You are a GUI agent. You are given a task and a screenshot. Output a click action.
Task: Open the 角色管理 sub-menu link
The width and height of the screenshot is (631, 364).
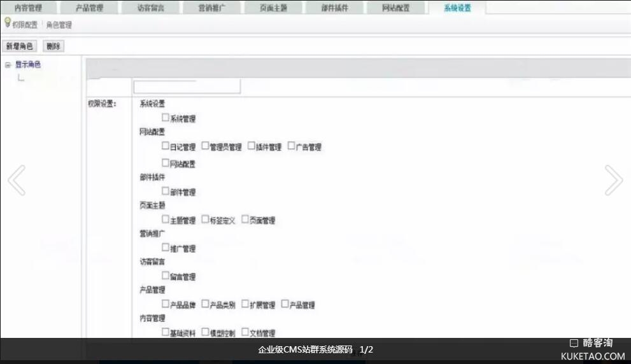(x=59, y=25)
